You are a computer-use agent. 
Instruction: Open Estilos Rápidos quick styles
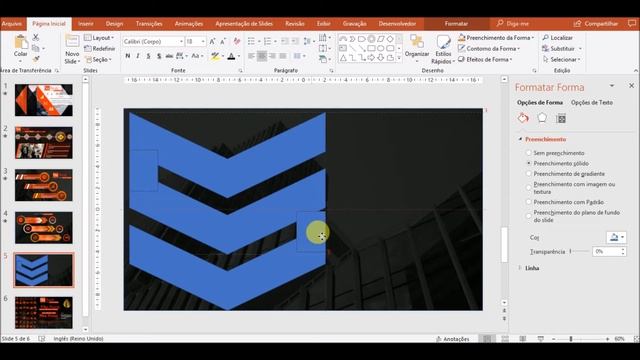[x=443, y=49]
